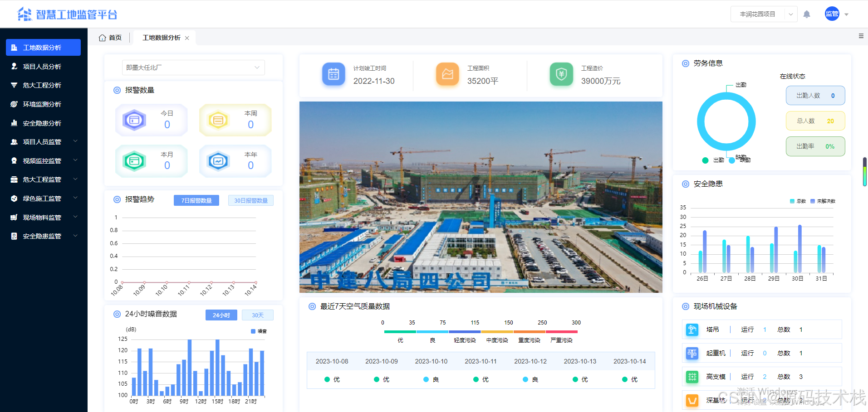Open 工地数据分析 sidebar item
This screenshot has height=412, width=868.
[x=43, y=48]
